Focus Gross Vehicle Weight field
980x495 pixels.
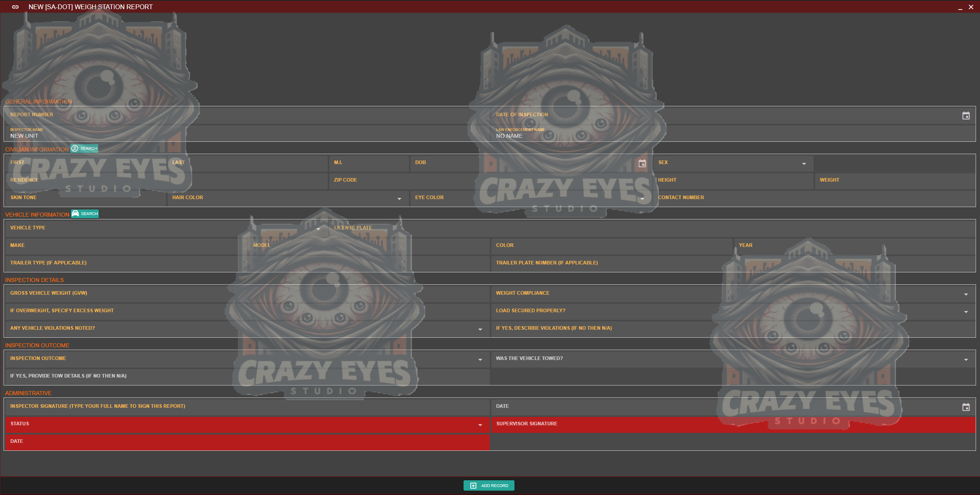coord(247,294)
